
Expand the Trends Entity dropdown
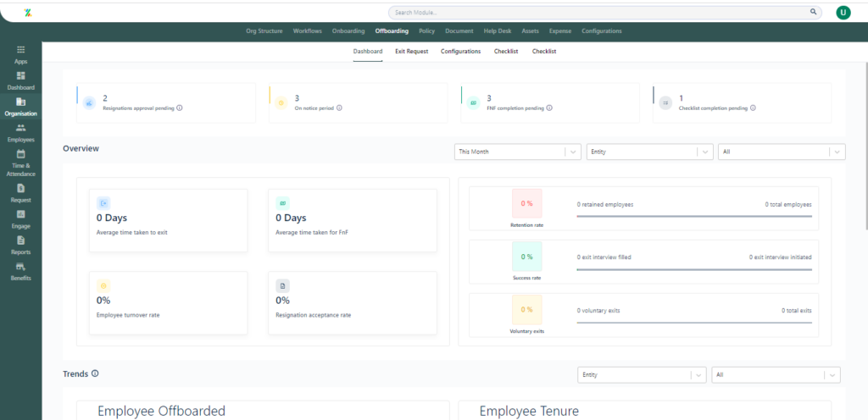[x=642, y=374]
